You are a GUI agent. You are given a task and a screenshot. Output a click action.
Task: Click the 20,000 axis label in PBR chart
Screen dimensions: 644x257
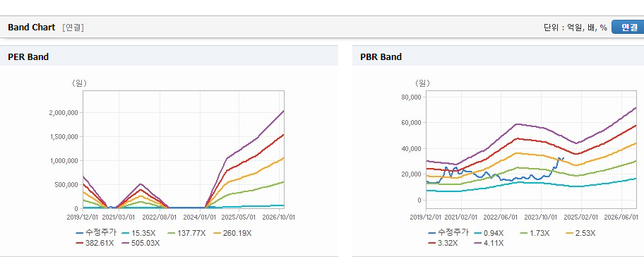411,174
